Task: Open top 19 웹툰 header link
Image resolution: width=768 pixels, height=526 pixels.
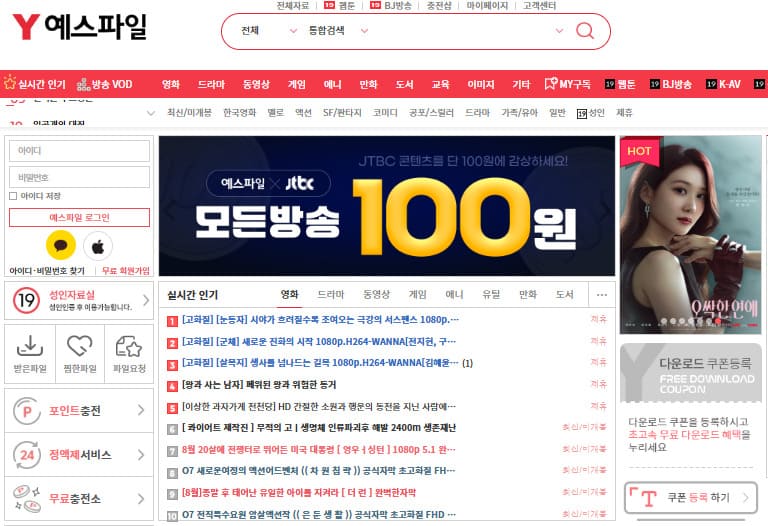Action: pyautogui.click(x=339, y=5)
